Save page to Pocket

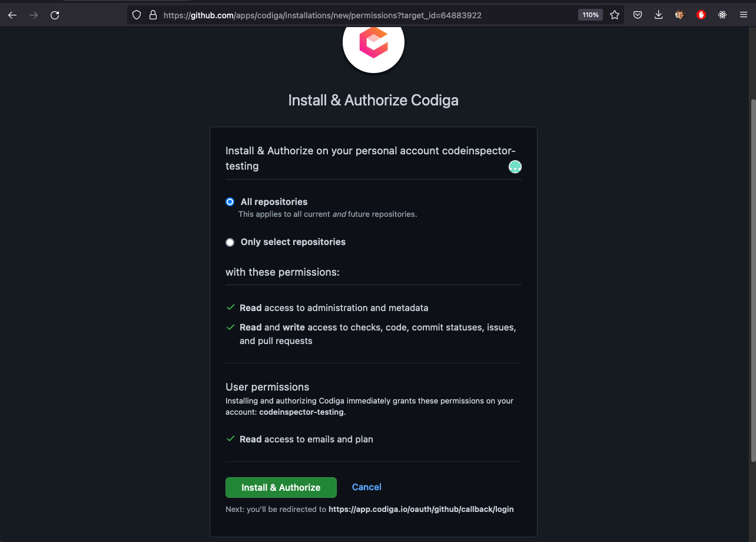point(638,15)
